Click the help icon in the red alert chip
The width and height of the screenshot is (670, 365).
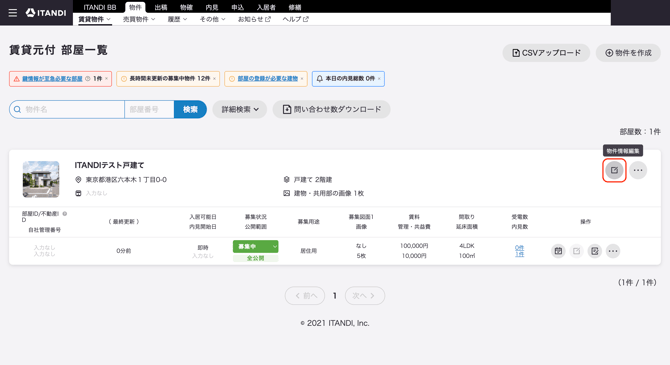point(88,79)
